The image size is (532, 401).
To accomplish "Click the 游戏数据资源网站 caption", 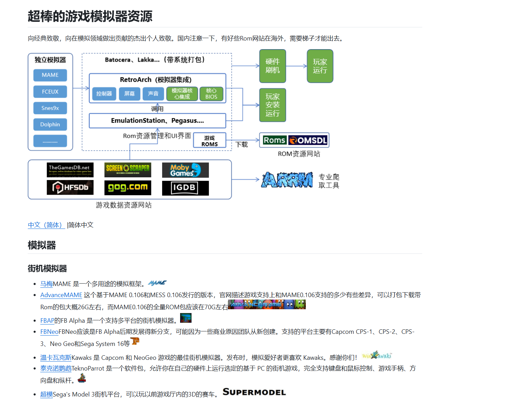I will [124, 205].
